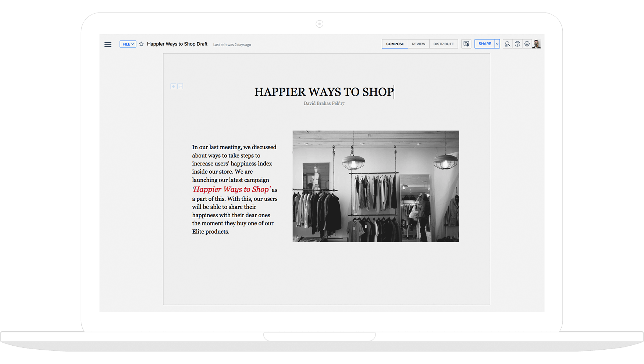The image size is (644, 364).
Task: Switch to the COMPOSE tab
Action: pyautogui.click(x=395, y=44)
